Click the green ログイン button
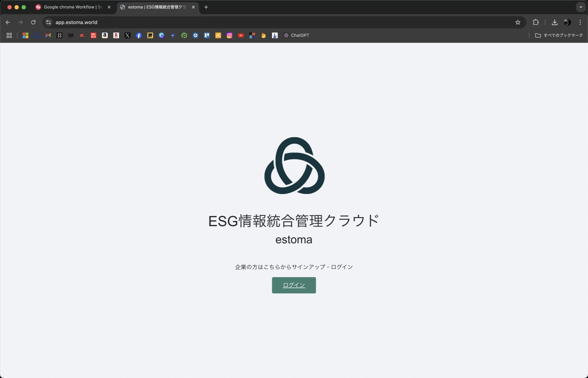This screenshot has width=588, height=378. click(294, 285)
